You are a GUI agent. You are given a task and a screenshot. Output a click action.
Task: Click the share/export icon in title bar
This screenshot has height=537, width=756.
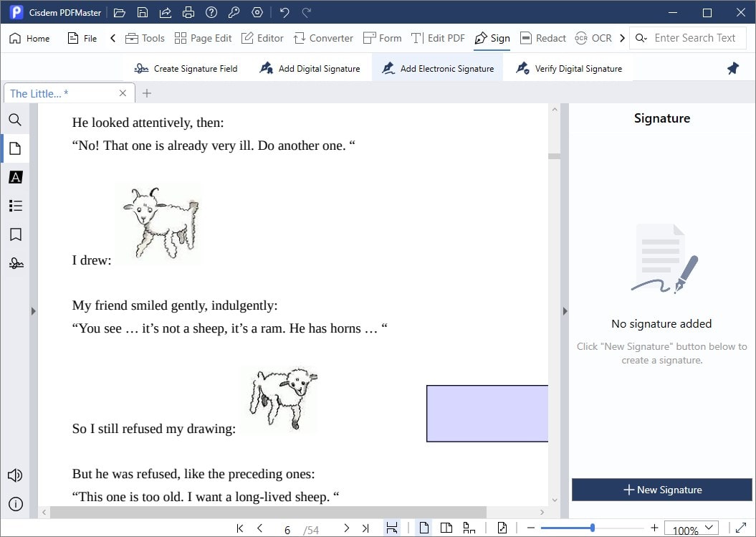[166, 12]
